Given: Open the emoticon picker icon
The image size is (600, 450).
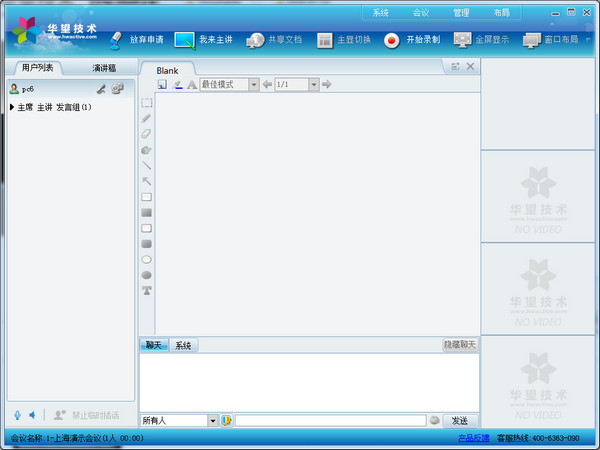Looking at the screenshot, I should (x=434, y=421).
